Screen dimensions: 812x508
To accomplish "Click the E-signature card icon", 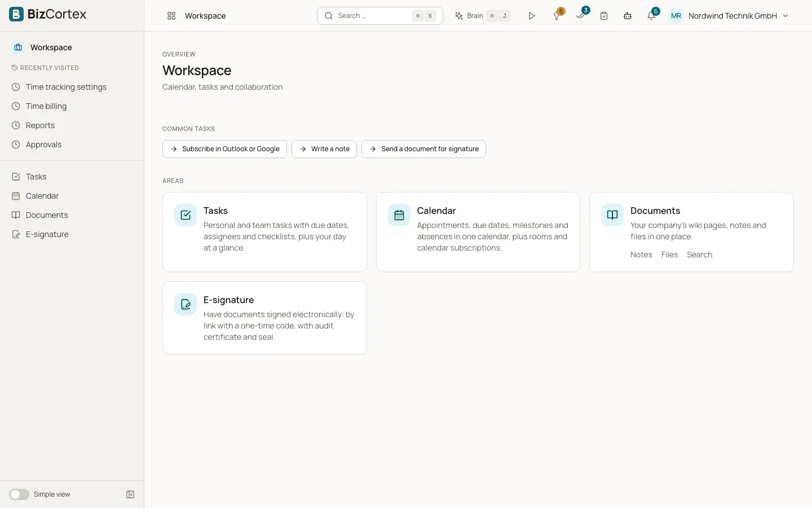I will (186, 304).
